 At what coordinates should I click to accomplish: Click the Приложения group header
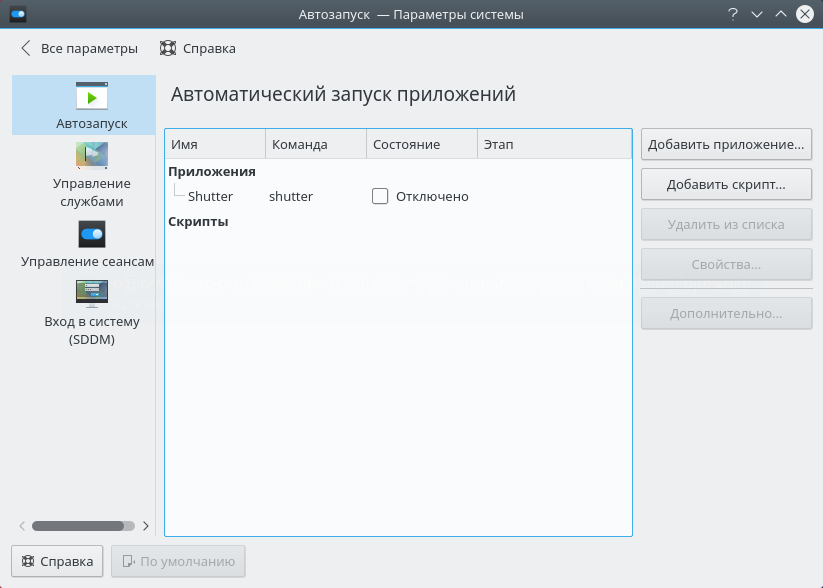click(212, 172)
